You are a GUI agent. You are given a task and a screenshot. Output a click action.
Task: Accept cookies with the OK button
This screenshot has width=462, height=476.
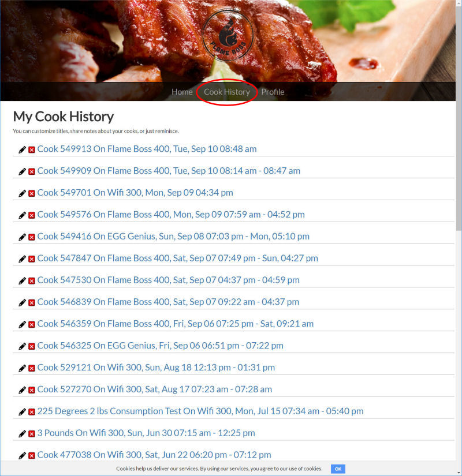[338, 468]
